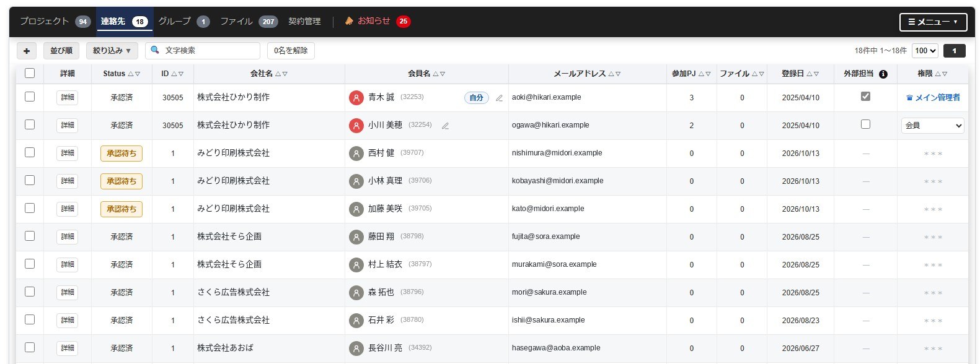The width and height of the screenshot is (980, 364).
Task: Open the 会員 role dropdown for 小川 美穂
Action: [x=932, y=126]
